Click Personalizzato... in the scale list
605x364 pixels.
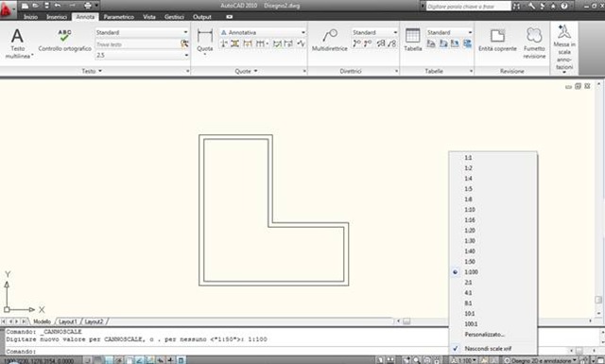[x=485, y=335]
